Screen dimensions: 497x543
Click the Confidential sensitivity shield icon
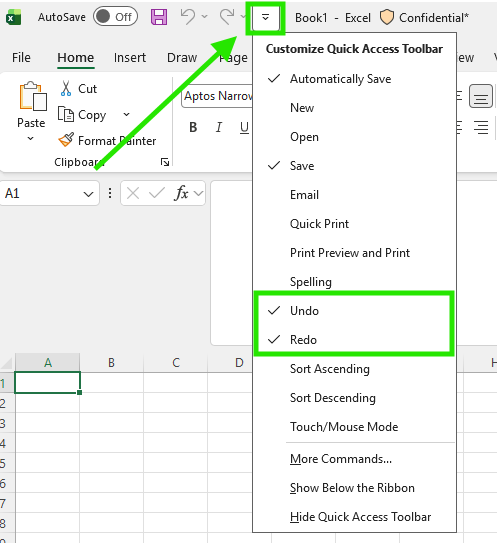point(387,17)
